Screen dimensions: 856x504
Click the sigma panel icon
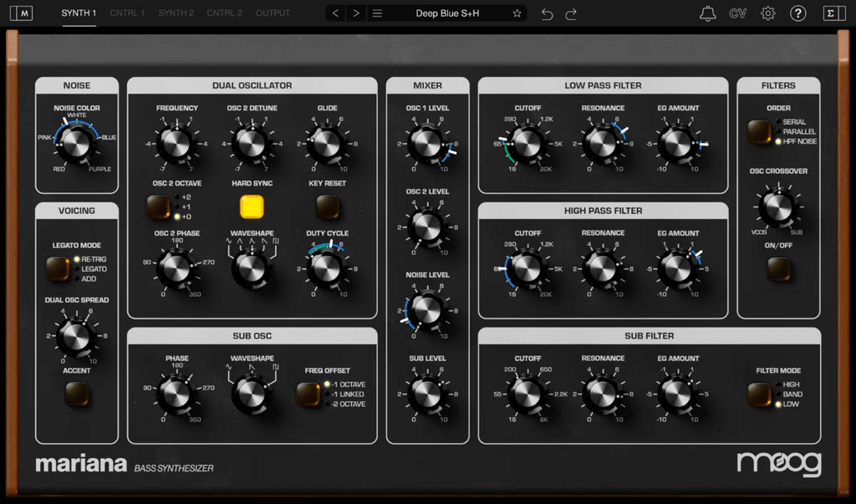tap(834, 13)
